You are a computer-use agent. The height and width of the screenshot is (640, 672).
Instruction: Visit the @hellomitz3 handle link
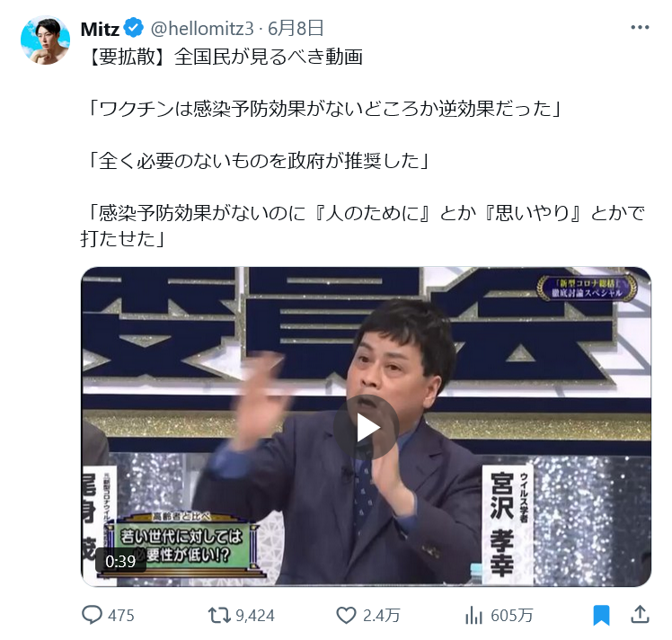tap(202, 29)
